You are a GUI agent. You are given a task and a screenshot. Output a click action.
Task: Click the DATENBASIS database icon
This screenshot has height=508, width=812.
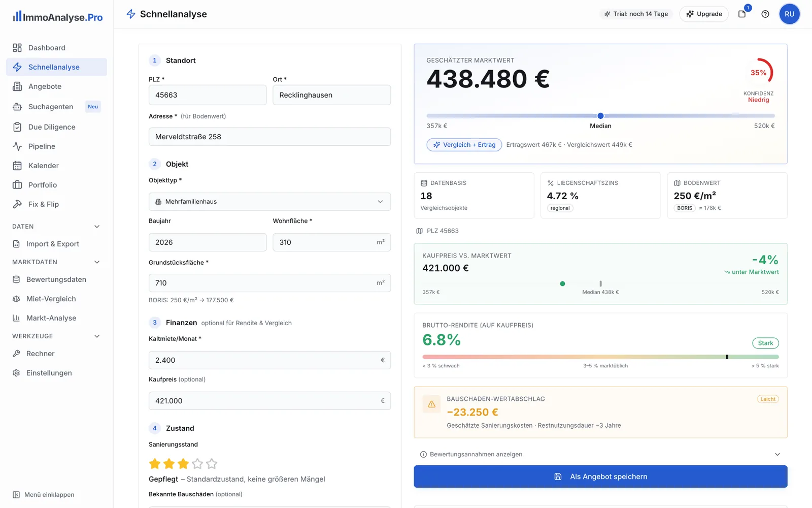click(424, 183)
